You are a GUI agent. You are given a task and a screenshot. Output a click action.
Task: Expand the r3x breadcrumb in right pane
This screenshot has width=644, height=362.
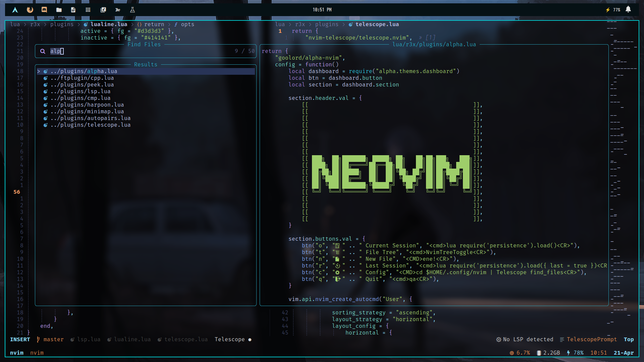(x=300, y=24)
